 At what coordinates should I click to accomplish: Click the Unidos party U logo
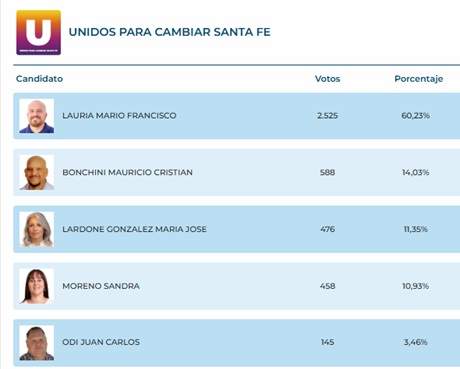coord(39,33)
